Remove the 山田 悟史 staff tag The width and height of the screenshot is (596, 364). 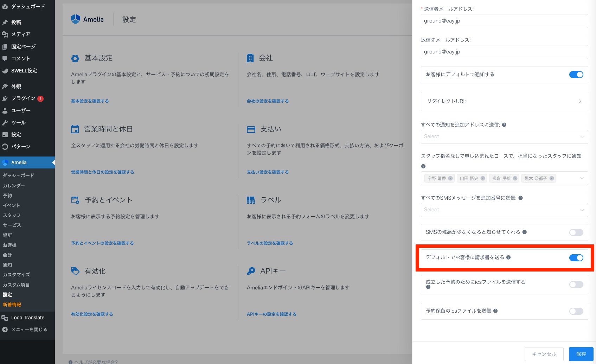[x=483, y=178]
